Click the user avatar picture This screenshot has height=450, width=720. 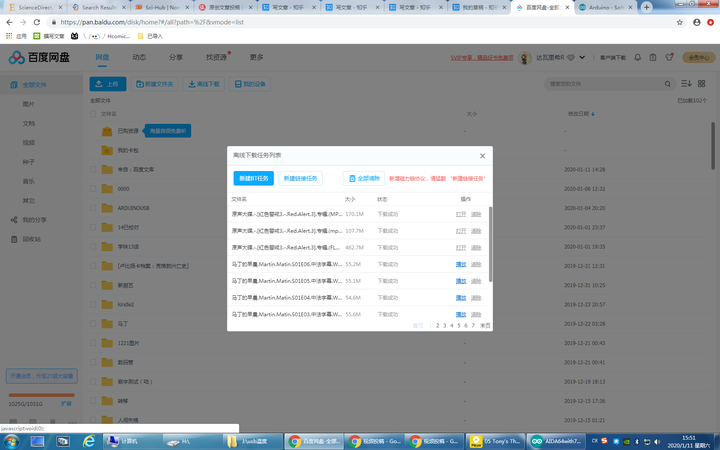click(x=525, y=58)
